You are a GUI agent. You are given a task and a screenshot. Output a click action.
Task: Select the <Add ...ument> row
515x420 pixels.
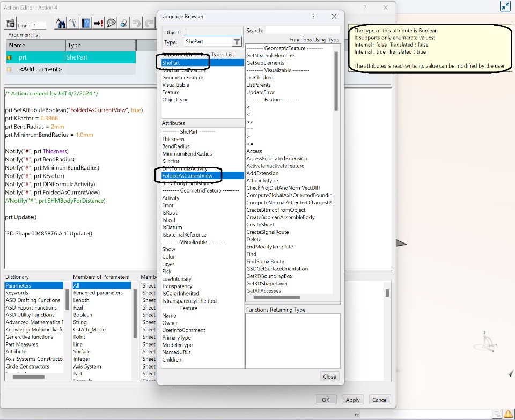point(71,69)
